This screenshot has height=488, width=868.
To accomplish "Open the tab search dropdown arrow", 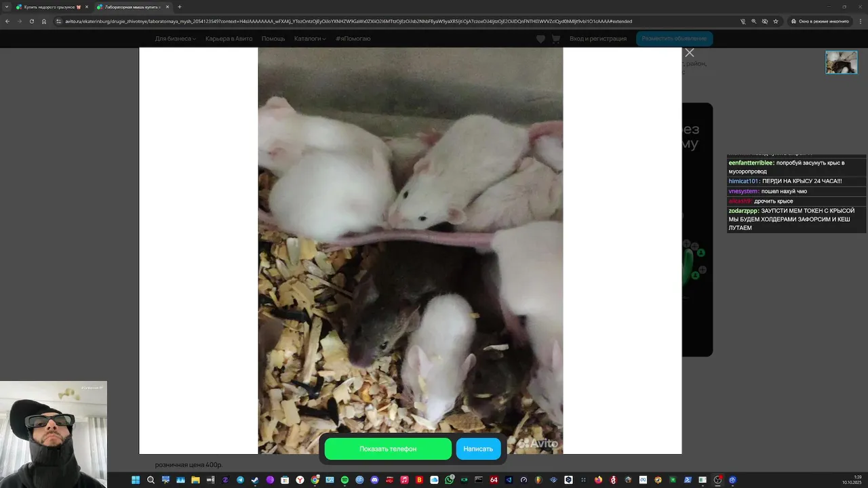I will [7, 7].
